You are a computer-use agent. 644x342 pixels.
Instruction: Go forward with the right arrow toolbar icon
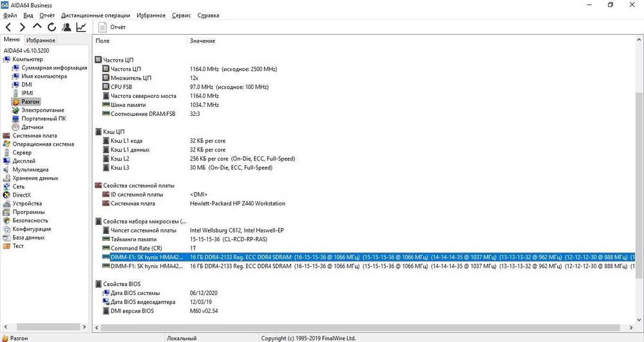[x=23, y=27]
